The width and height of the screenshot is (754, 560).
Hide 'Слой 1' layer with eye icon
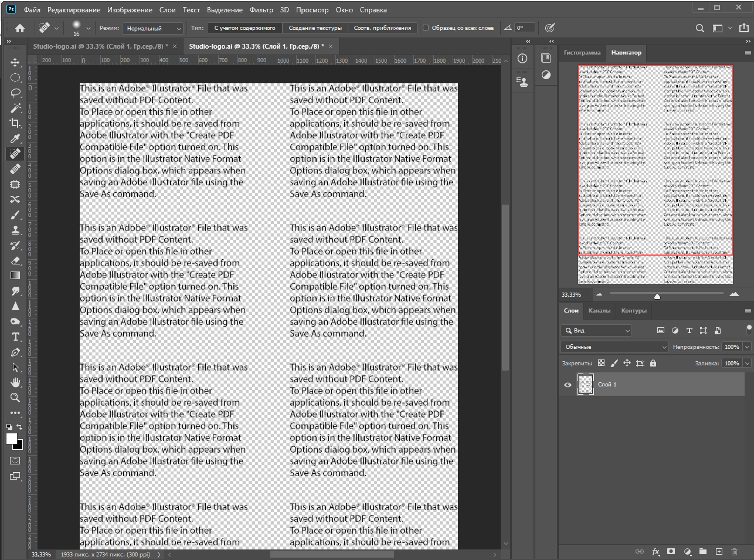[x=568, y=385]
